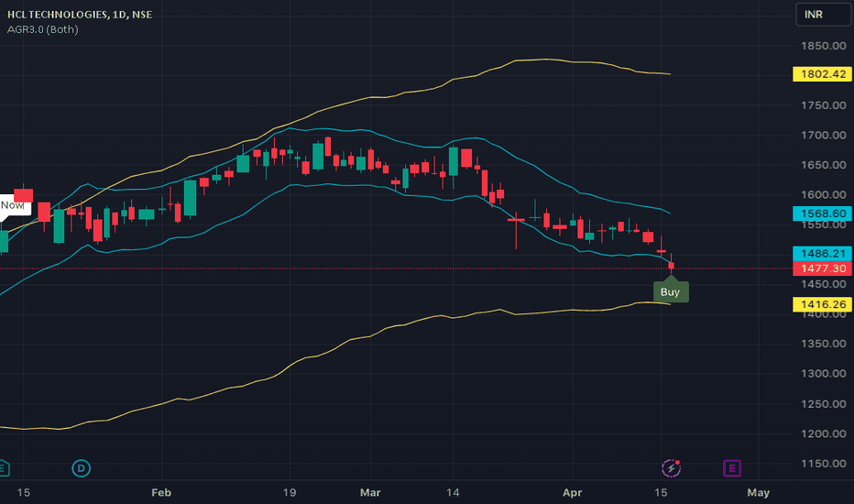
Task: Click the 1750.00 price axis value
Action: (824, 105)
